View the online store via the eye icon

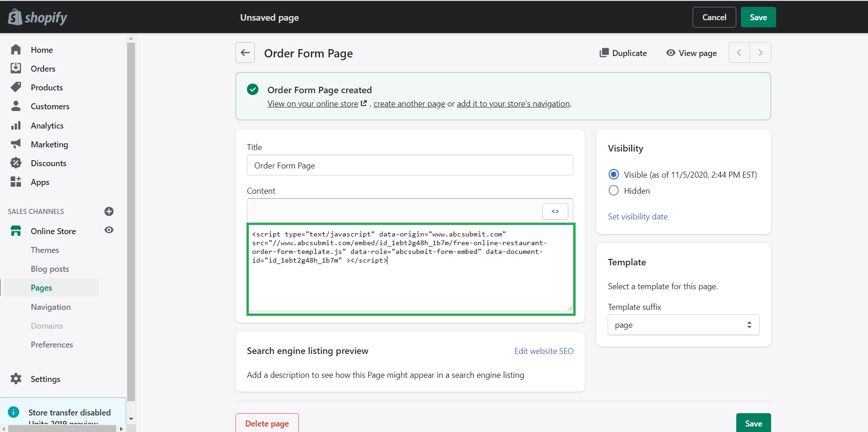[x=109, y=230]
